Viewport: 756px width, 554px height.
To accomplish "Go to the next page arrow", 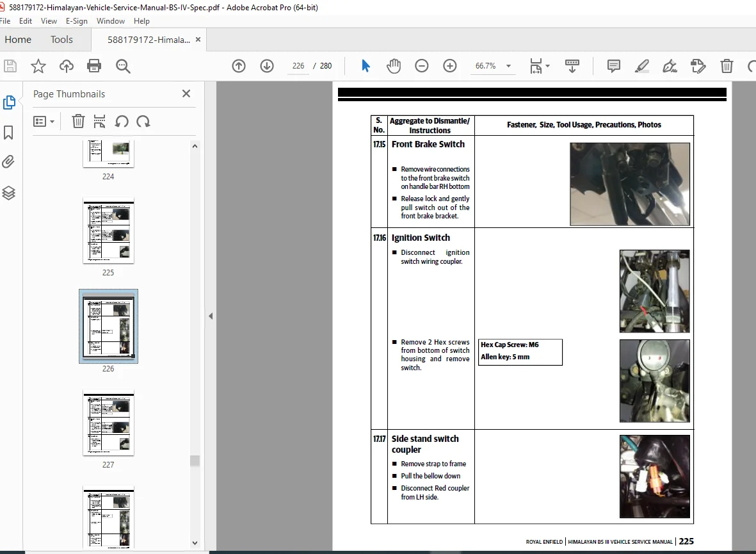I will pyautogui.click(x=267, y=66).
